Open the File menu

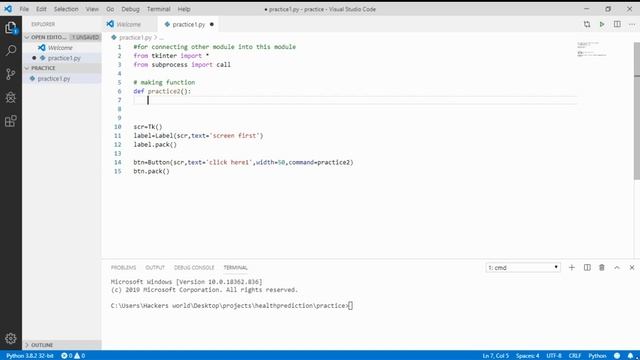click(x=24, y=9)
